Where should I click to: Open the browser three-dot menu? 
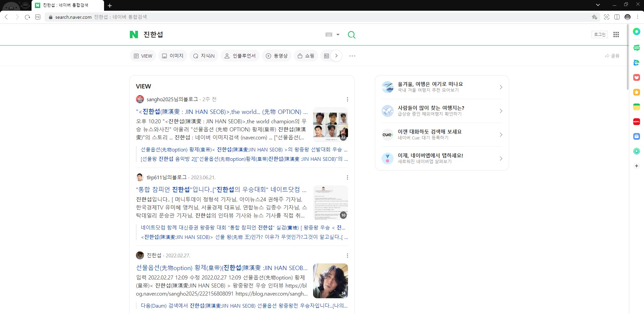point(638,17)
